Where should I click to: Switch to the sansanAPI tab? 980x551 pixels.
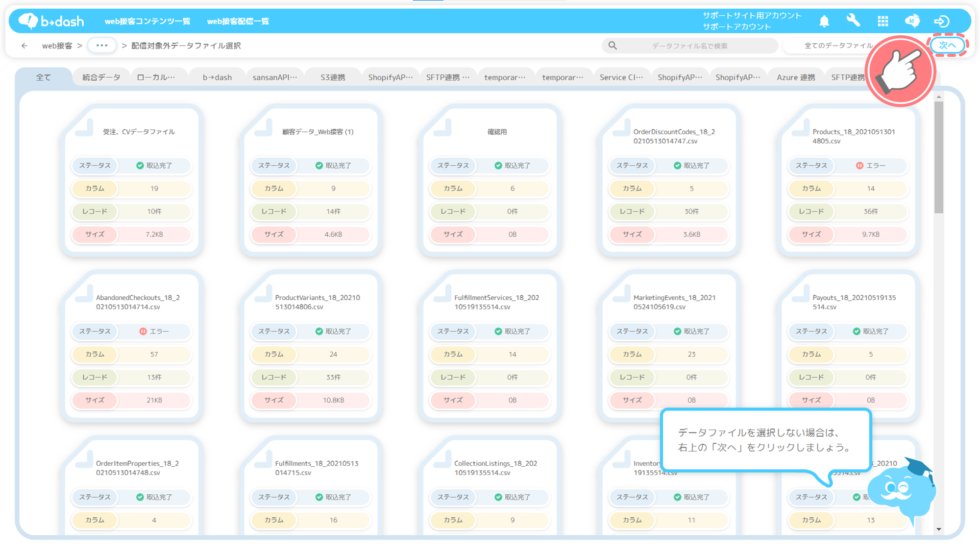(x=275, y=77)
